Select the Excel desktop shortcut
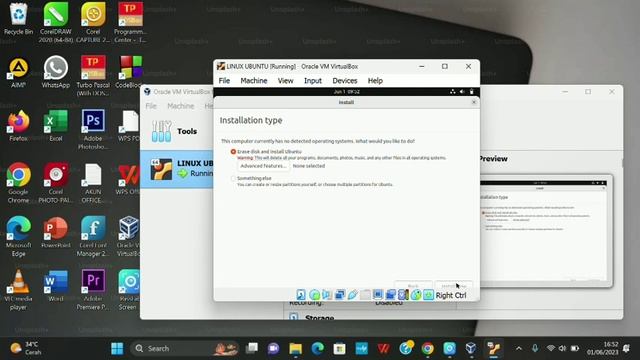The height and width of the screenshot is (360, 640). coord(56,125)
